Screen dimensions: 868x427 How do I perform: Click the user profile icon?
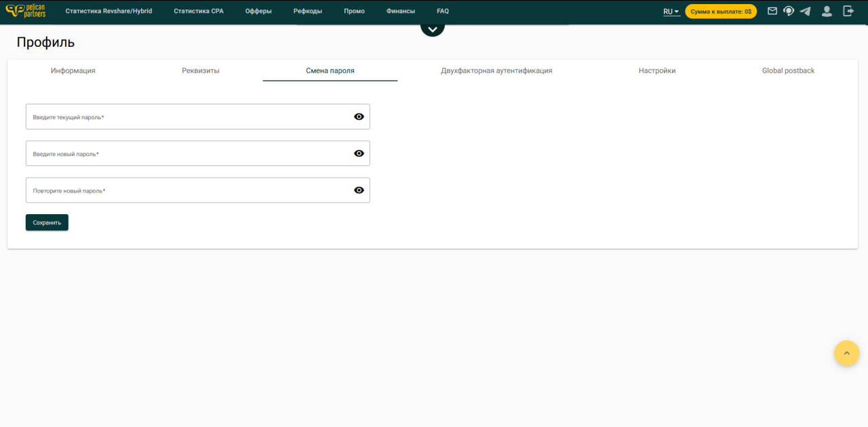coord(827,11)
